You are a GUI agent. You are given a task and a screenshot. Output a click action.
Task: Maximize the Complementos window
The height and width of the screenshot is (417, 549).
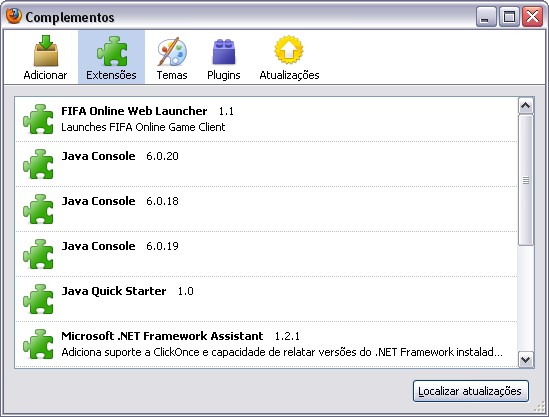pyautogui.click(x=509, y=16)
